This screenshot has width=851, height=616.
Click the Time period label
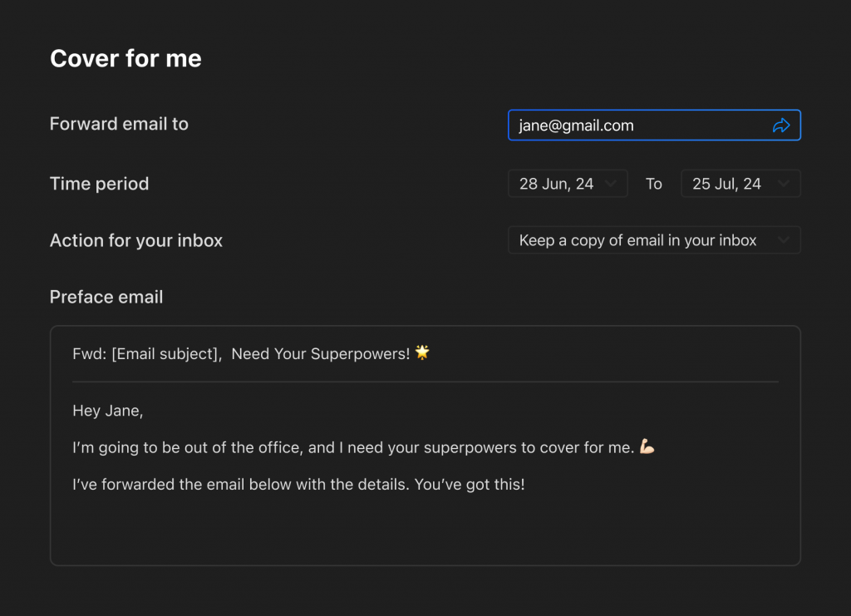pos(99,184)
